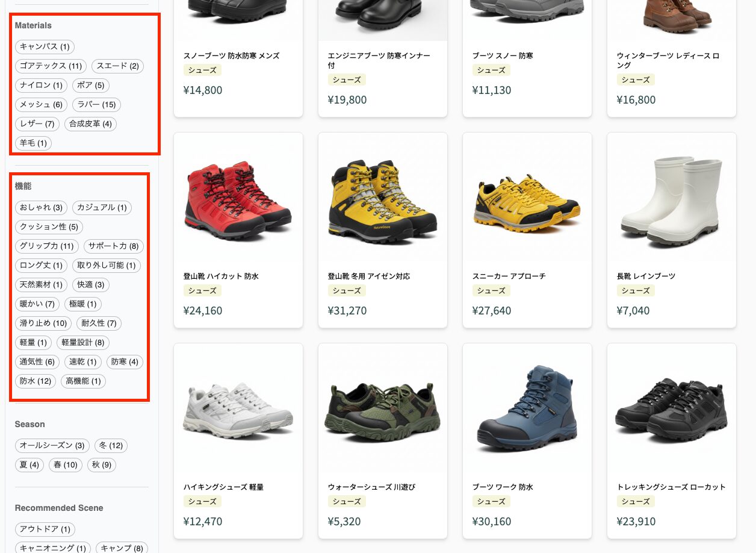Filter by 冬 (12) season
The image size is (756, 553).
111,446
